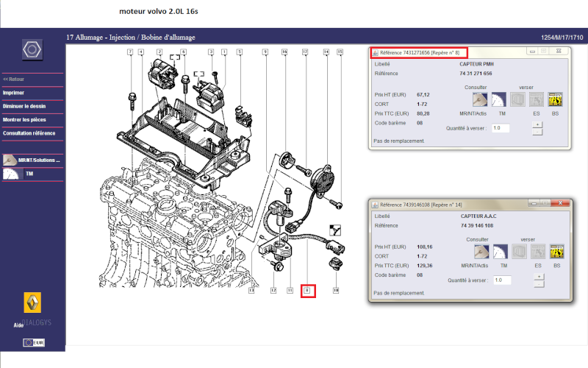
Task: Select part label 10 on diagram
Action: (x=336, y=290)
